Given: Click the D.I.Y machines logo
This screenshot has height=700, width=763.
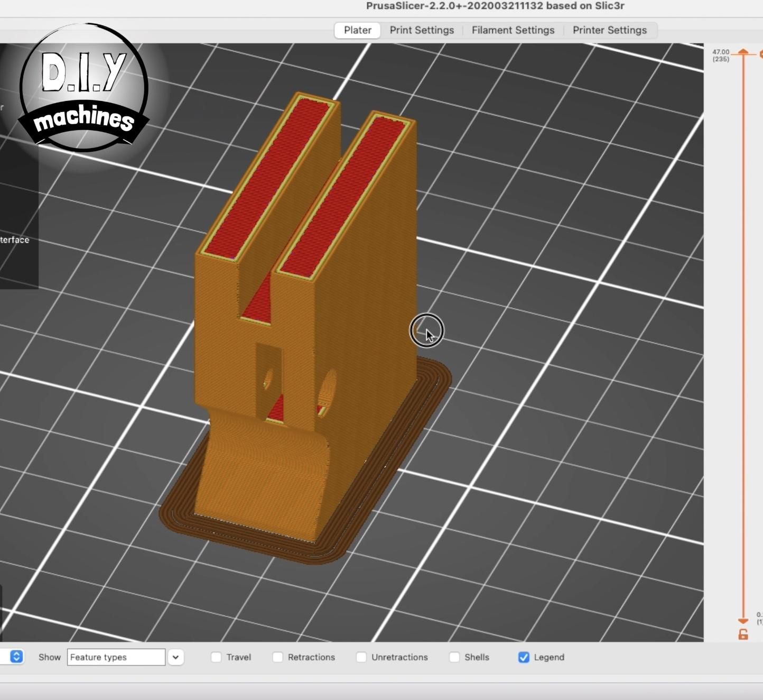Looking at the screenshot, I should (x=85, y=88).
